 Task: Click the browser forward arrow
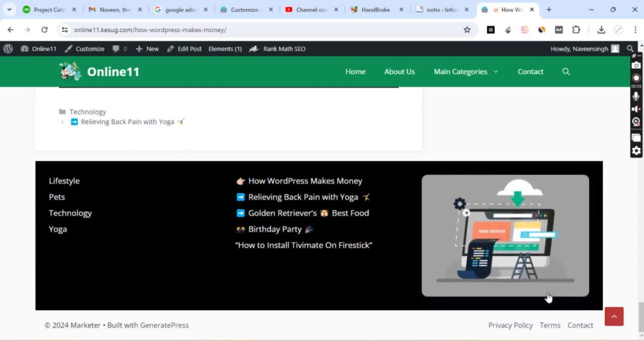pos(27,30)
